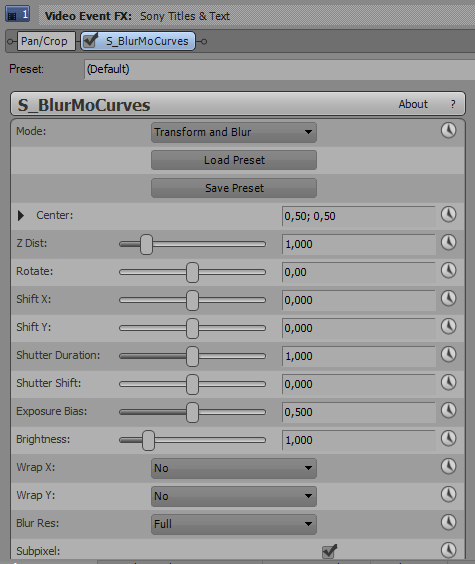Viewport: 475px width, 564px height.
Task: Click the video event icon numbered 1
Action: [17, 15]
